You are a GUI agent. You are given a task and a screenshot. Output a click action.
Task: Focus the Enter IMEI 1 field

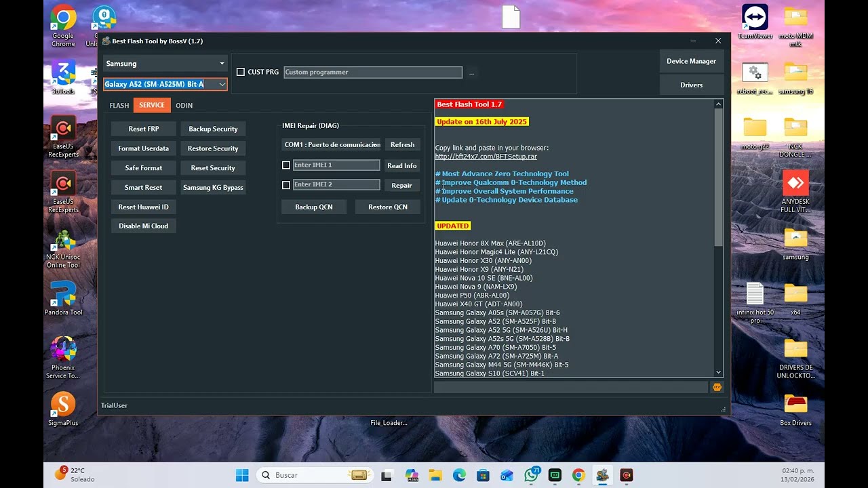336,165
